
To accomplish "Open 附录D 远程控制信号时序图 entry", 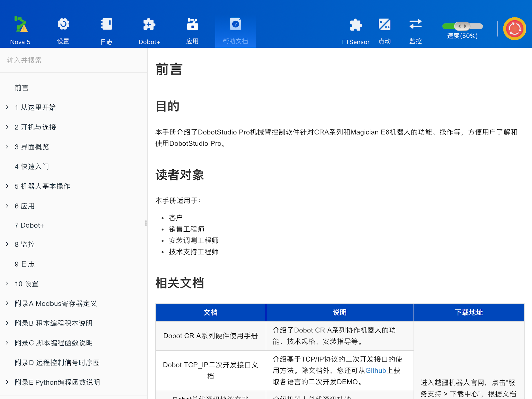I will [57, 363].
